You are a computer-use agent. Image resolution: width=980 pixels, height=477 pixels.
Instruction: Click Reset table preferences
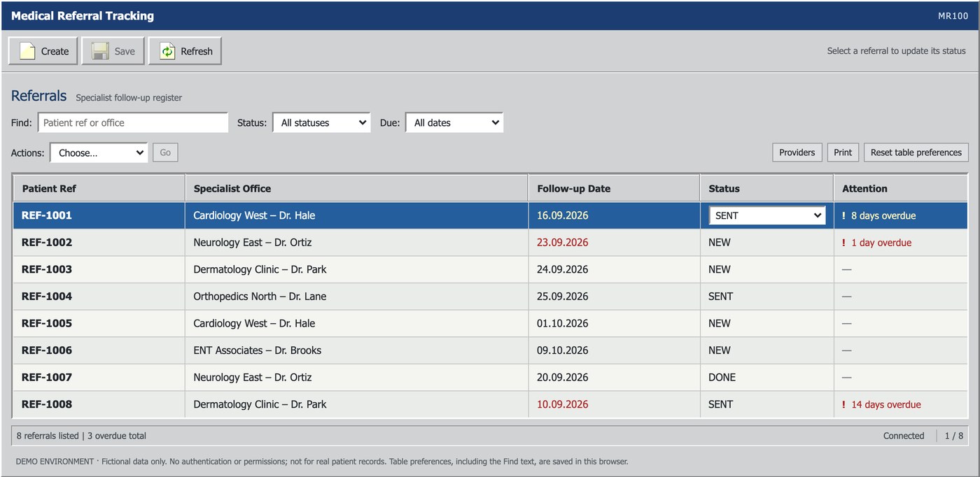tap(916, 152)
